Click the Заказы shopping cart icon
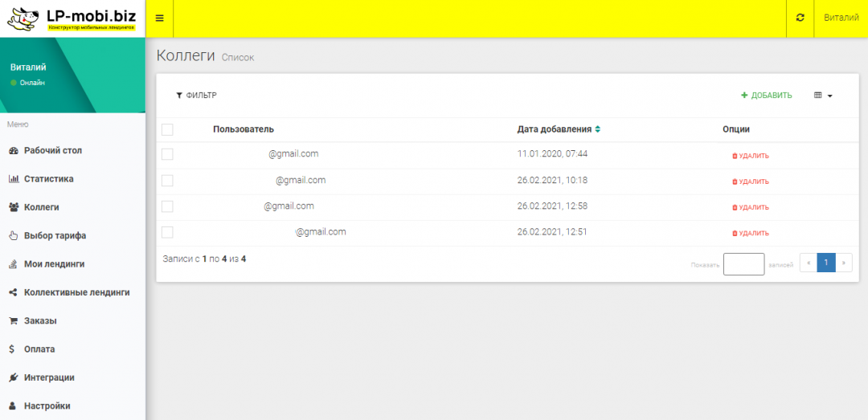Screen dimensions: 868x420 [x=13, y=321]
